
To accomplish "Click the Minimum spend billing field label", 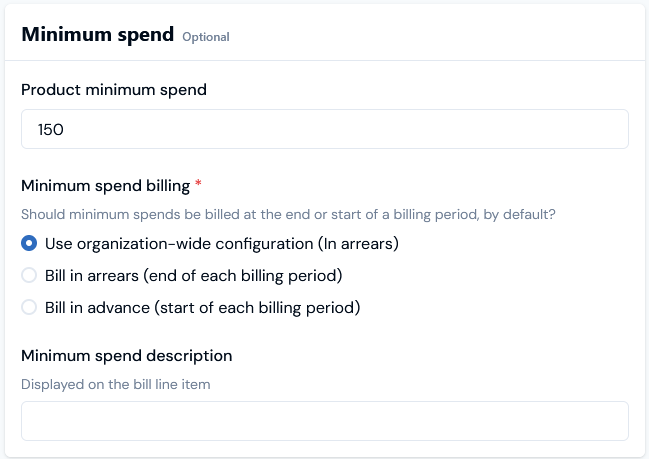I will click(x=106, y=186).
